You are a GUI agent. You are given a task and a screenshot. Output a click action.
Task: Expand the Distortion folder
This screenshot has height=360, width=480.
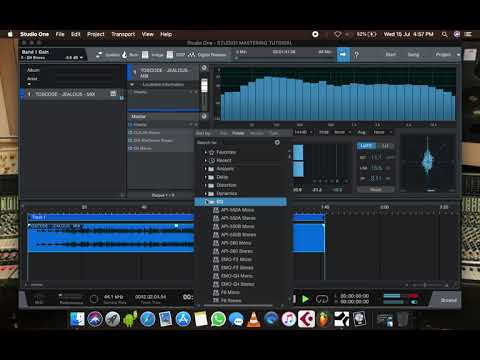pos(206,185)
